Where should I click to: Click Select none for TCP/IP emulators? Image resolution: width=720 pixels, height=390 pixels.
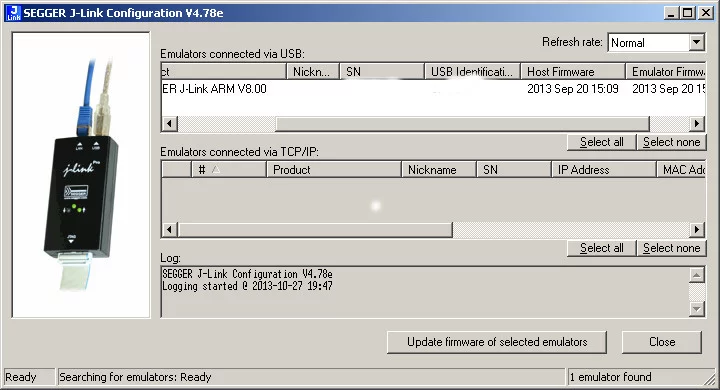pyautogui.click(x=671, y=248)
